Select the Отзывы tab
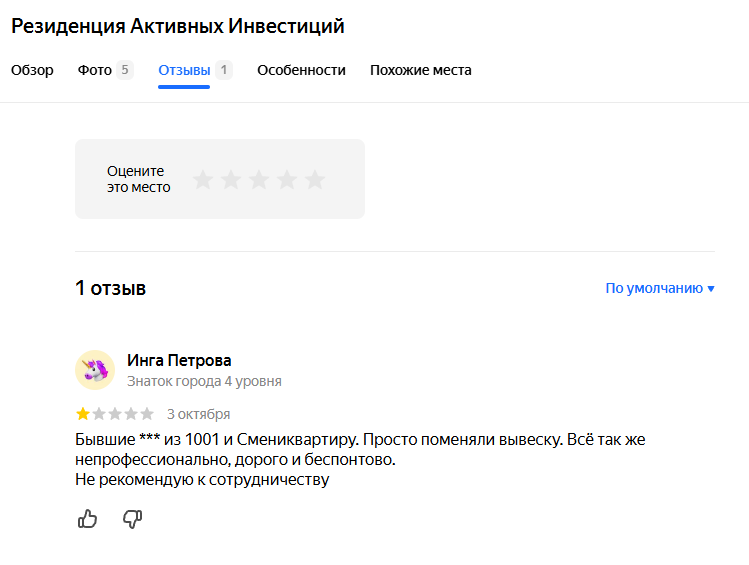The width and height of the screenshot is (749, 565). coord(184,70)
